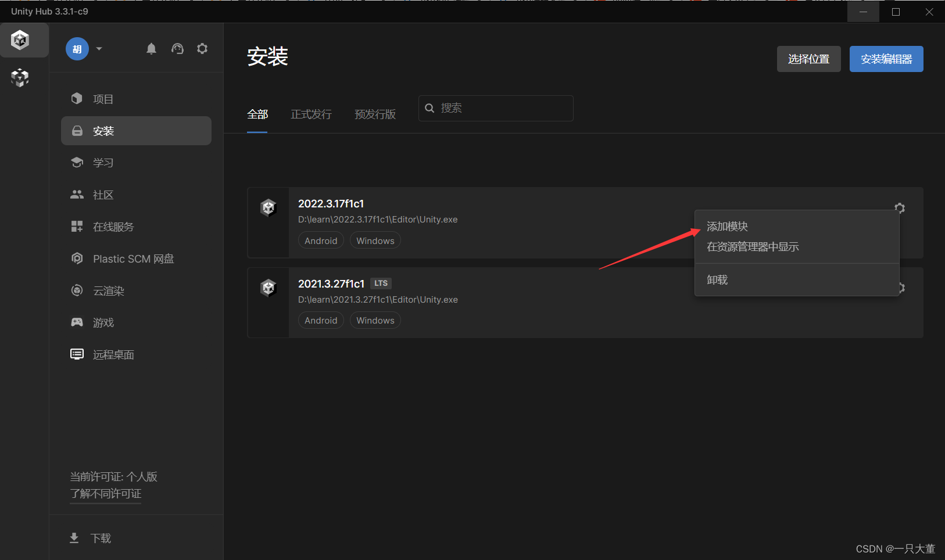Click Windows tag under 2021.3.27f1c1
The height and width of the screenshot is (560, 945).
[x=375, y=320]
